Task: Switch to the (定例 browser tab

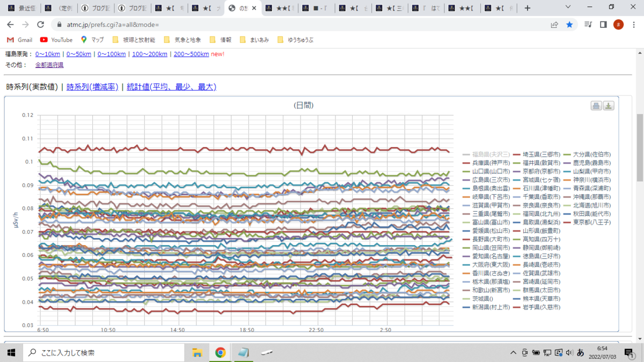Action: pos(59,8)
